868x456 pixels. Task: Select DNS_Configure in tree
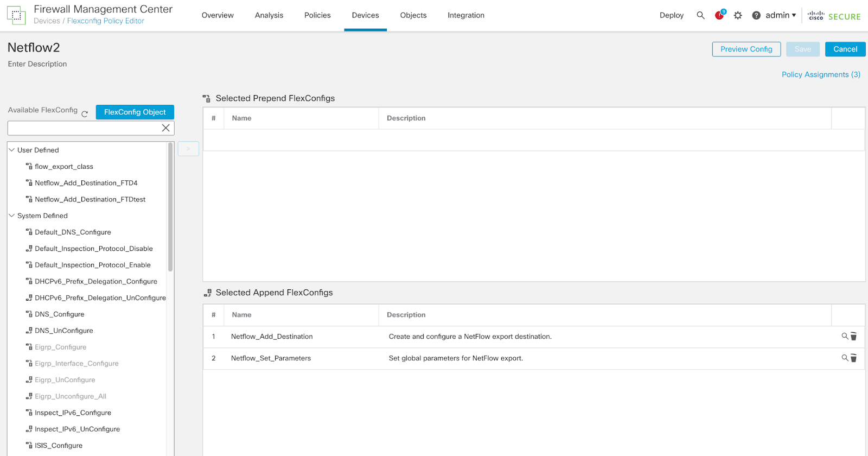(60, 314)
